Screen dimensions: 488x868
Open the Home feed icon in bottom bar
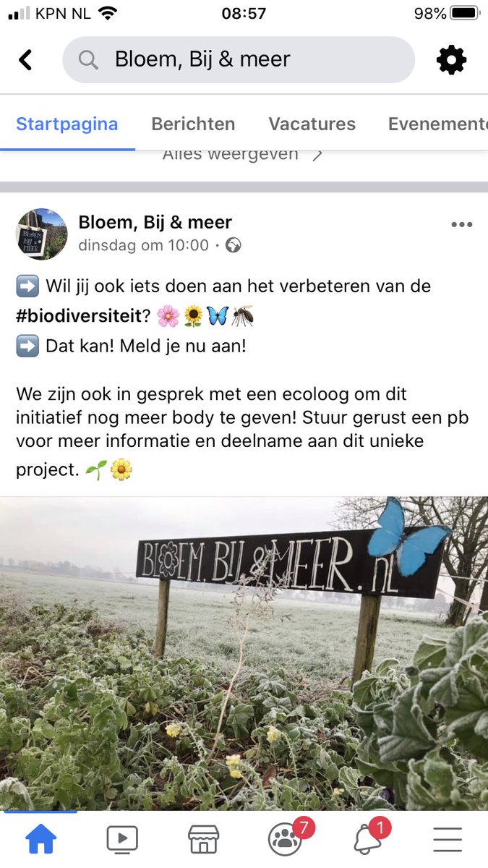coord(40,839)
